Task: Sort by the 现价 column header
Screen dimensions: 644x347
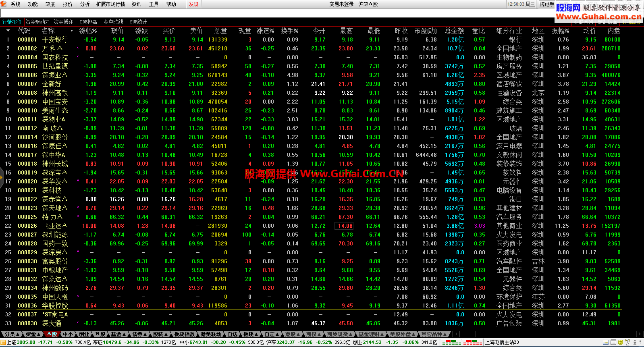Action: click(x=118, y=31)
